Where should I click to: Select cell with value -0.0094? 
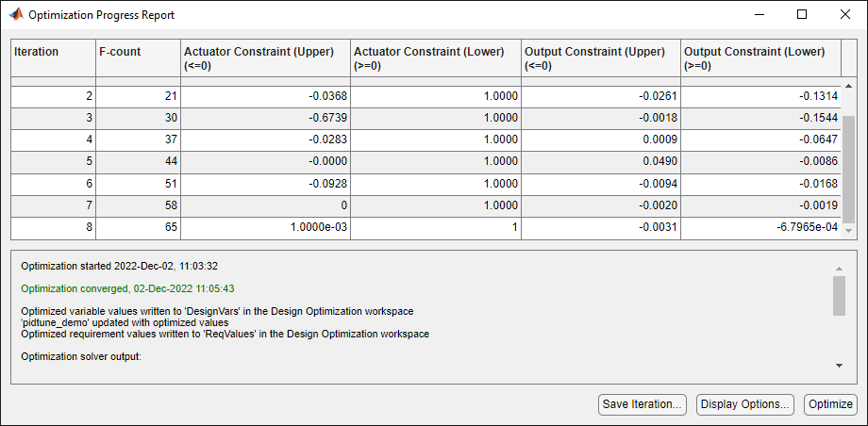coord(601,184)
